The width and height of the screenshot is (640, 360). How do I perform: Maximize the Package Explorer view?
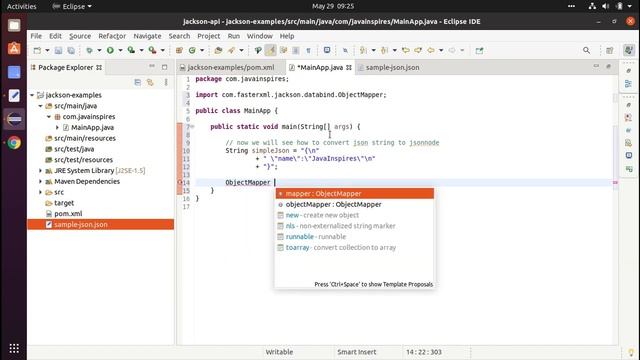click(x=164, y=67)
